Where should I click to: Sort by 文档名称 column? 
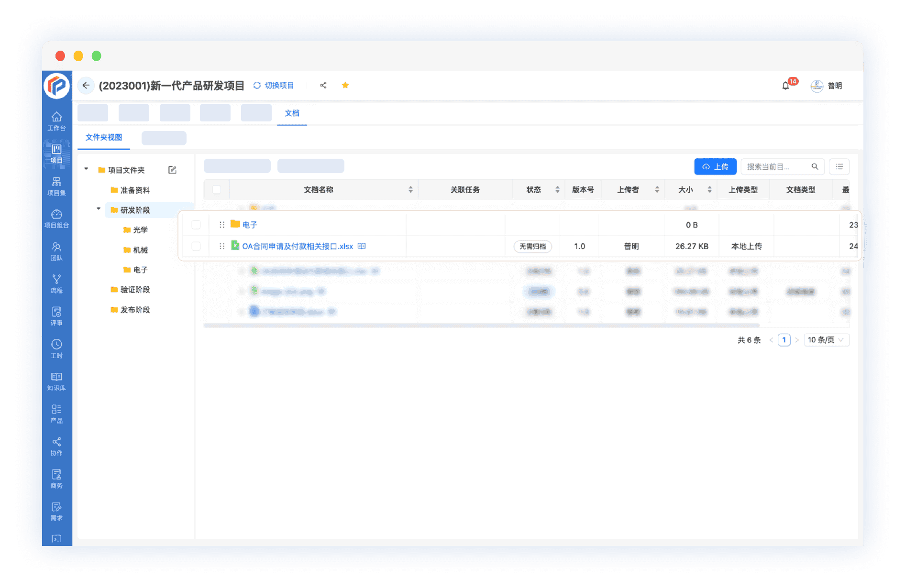pos(410,190)
